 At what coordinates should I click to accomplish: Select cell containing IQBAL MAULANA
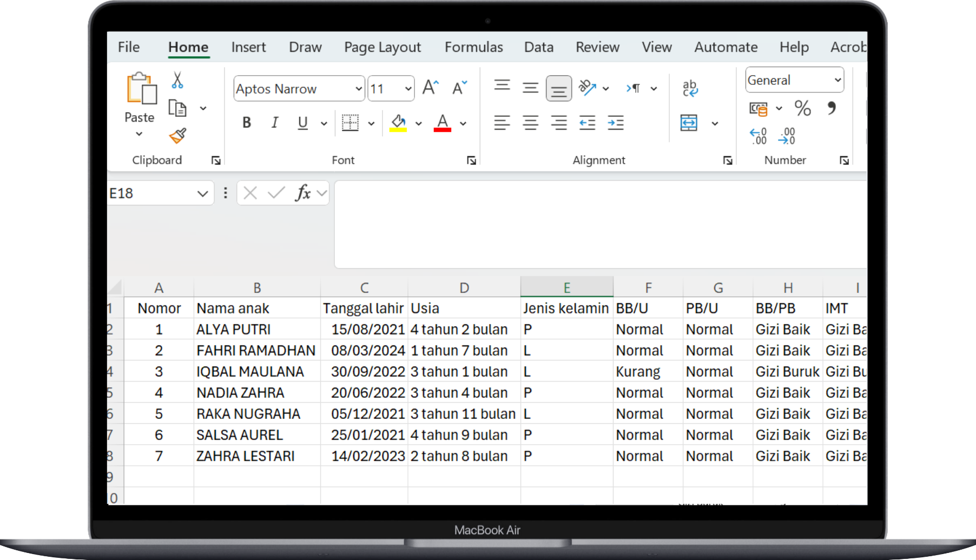[x=250, y=372]
